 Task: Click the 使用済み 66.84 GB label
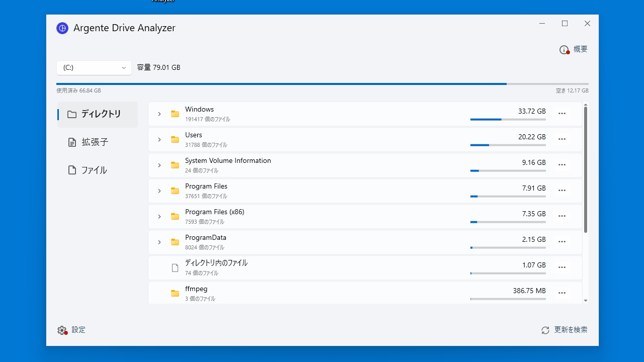point(78,91)
